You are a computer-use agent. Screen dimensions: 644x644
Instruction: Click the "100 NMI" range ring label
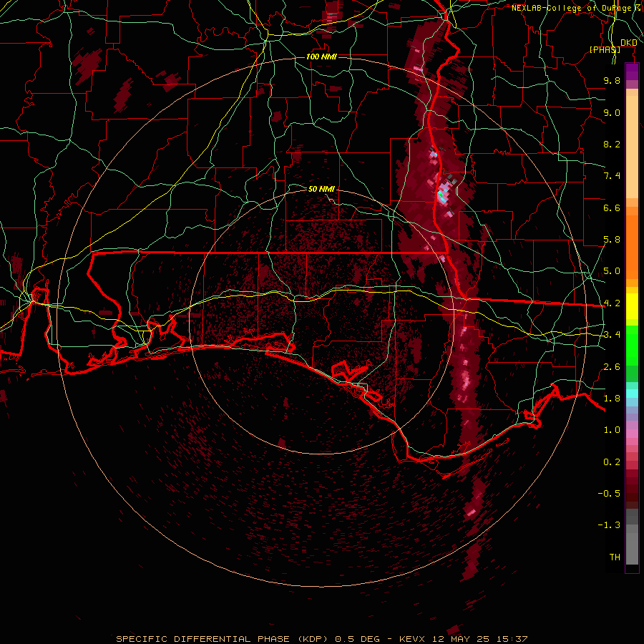tap(321, 57)
